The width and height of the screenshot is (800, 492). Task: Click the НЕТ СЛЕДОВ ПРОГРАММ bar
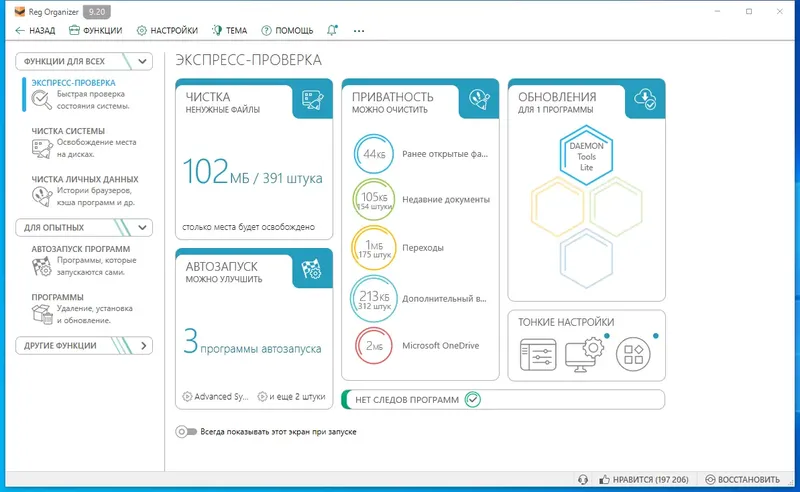503,400
